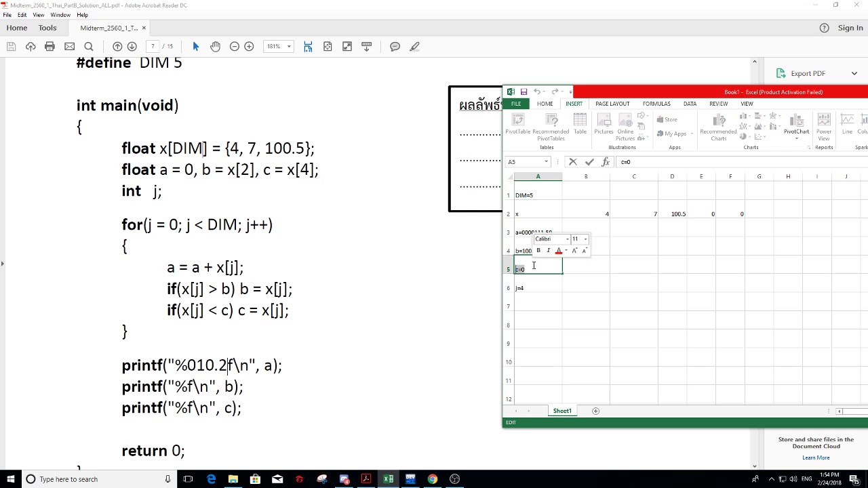
Task: Switch to the Tools tab in Acrobat
Action: coord(47,28)
